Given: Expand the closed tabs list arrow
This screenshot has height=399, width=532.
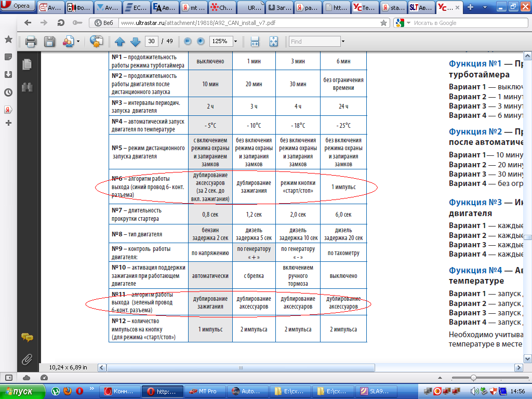Looking at the screenshot, I should click(485, 7).
